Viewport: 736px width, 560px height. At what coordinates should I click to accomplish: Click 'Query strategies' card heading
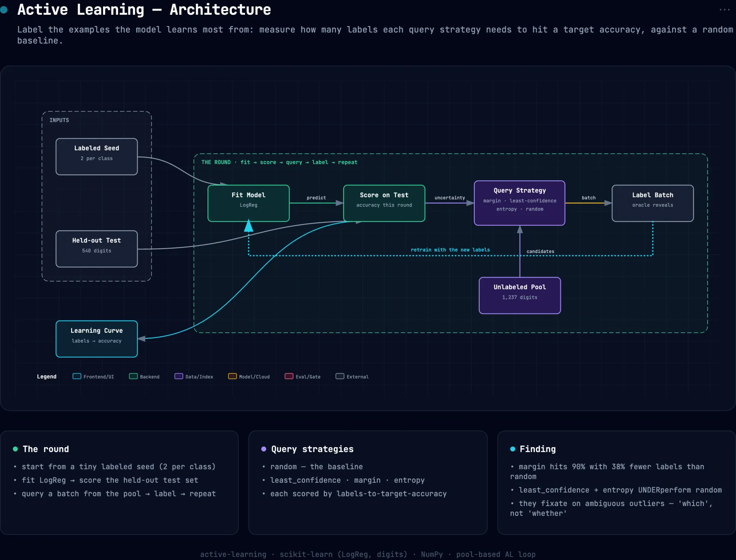pos(312,449)
